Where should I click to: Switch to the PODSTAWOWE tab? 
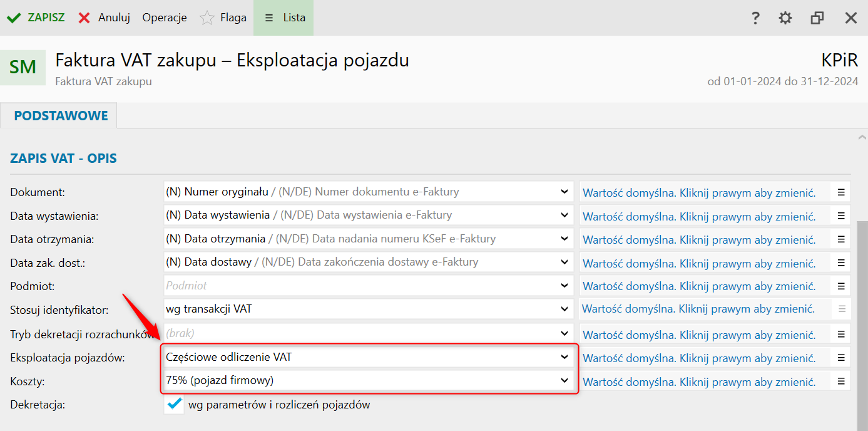click(61, 116)
